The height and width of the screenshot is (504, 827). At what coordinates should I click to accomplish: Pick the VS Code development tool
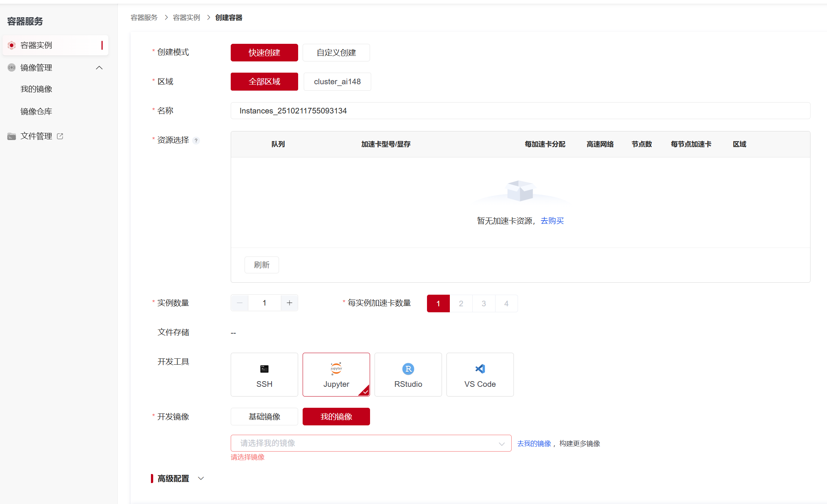click(480, 374)
